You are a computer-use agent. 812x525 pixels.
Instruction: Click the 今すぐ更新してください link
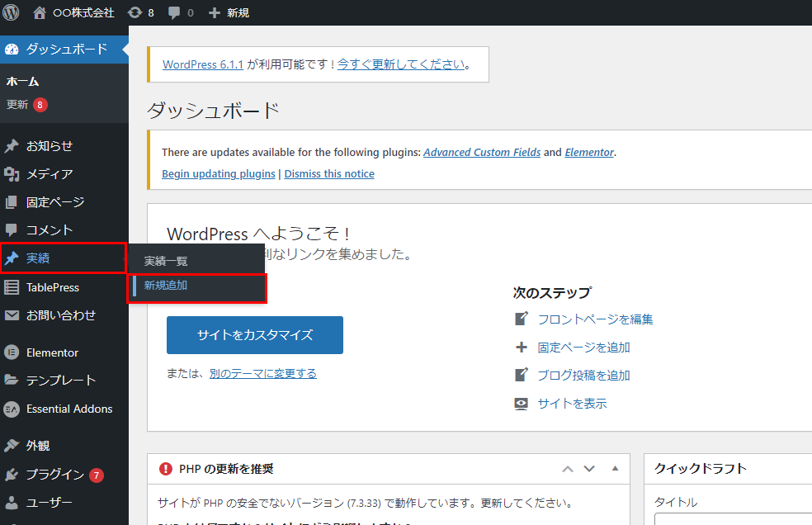click(x=401, y=64)
